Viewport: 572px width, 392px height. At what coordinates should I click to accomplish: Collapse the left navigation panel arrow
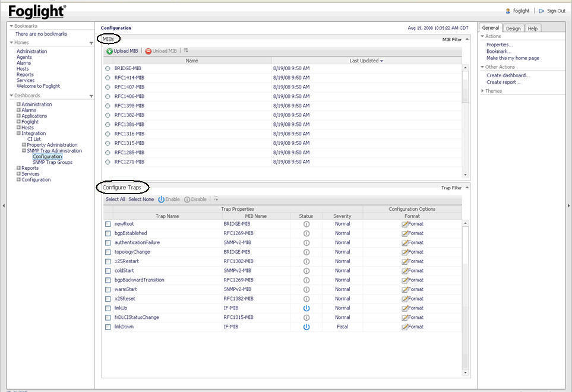pyautogui.click(x=4, y=206)
